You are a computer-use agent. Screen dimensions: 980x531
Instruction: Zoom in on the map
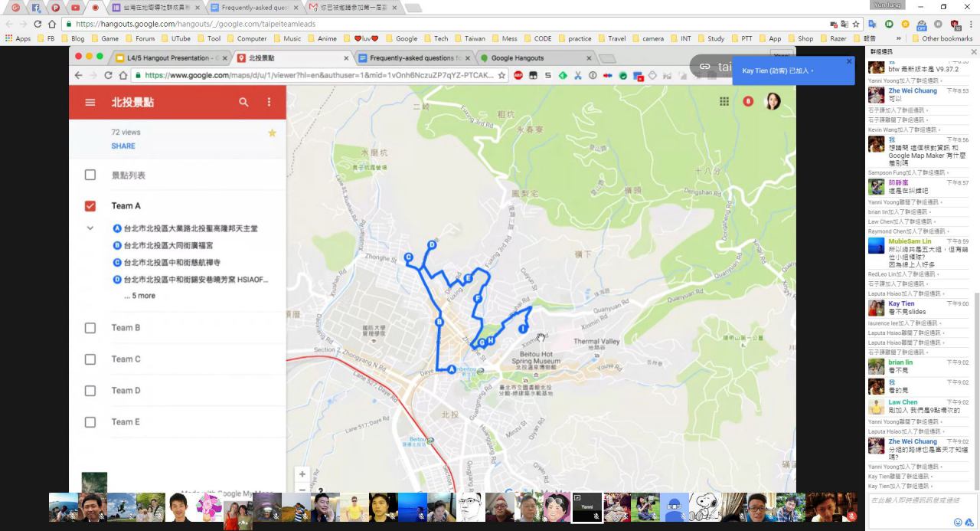coord(302,474)
